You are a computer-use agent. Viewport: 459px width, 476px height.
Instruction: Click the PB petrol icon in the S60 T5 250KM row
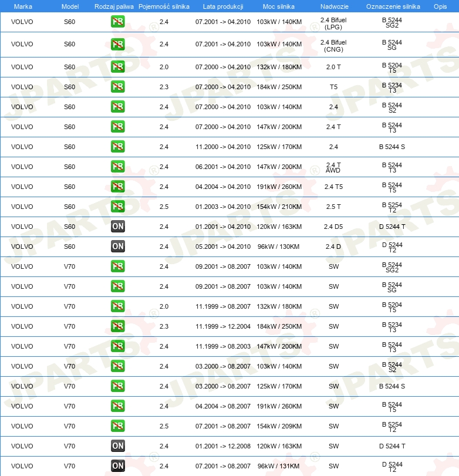point(117,87)
